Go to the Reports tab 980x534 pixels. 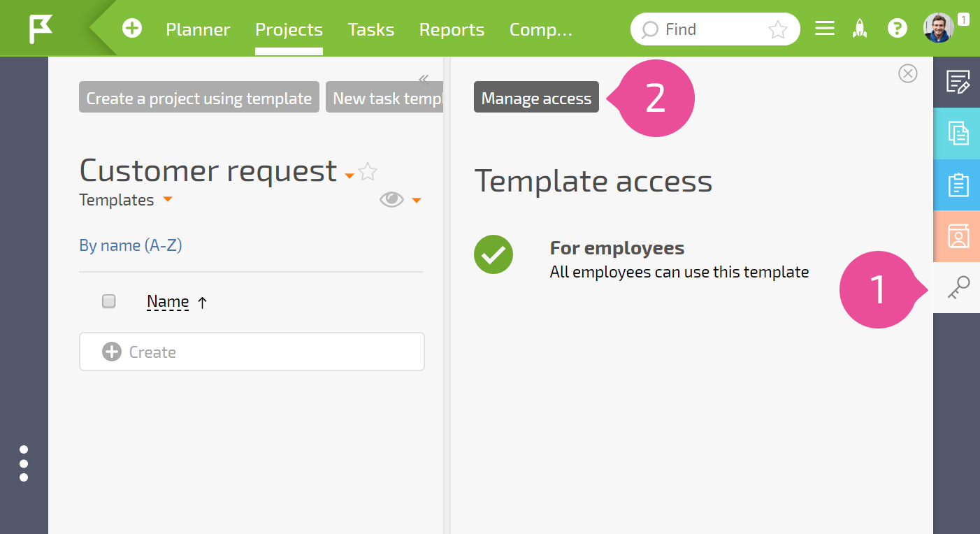(452, 29)
